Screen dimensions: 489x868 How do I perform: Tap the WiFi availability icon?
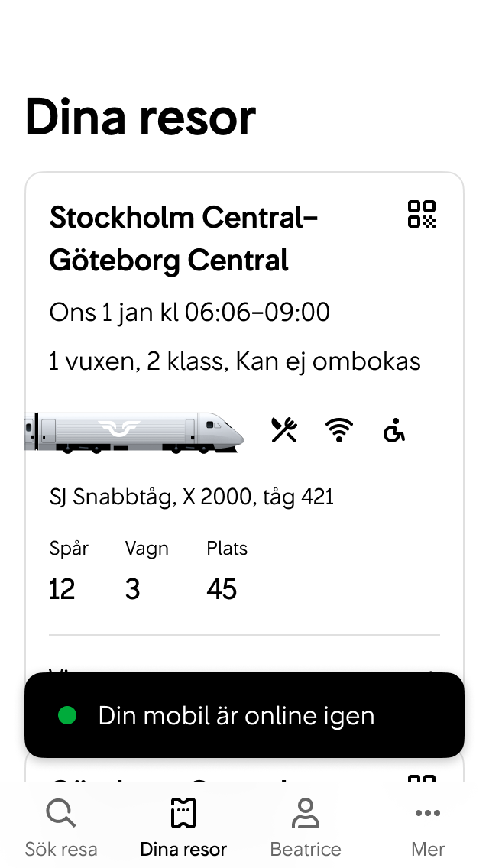click(338, 430)
